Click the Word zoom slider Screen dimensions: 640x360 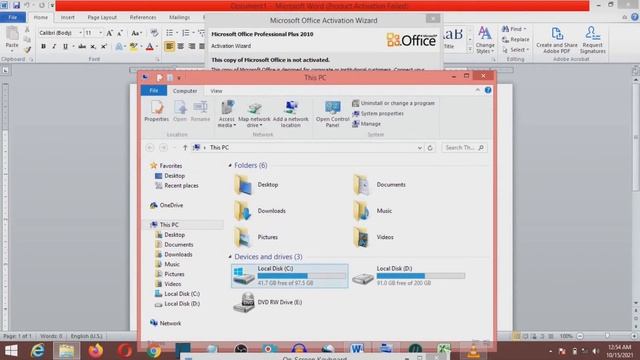click(x=607, y=336)
